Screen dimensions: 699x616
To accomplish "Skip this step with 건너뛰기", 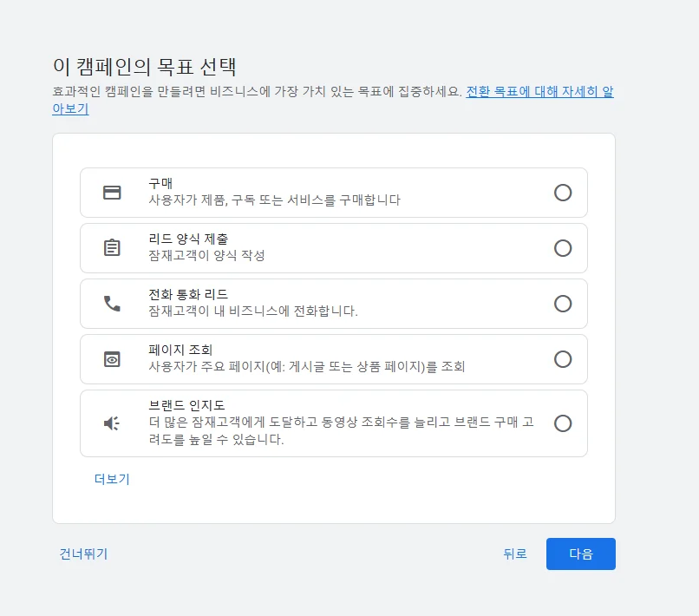I will tap(83, 554).
